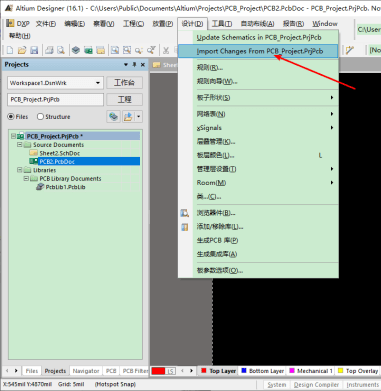Collapse the Source Documents folder
The height and width of the screenshot is (391, 381).
point(20,145)
